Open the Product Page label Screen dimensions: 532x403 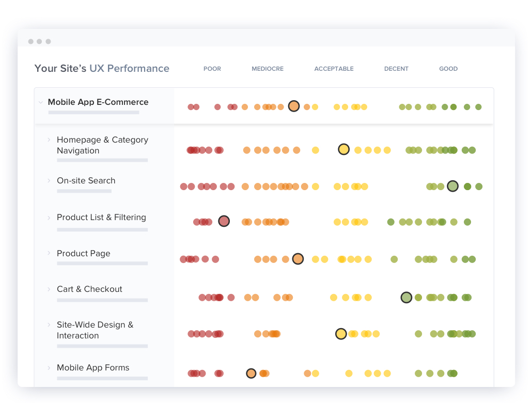[x=83, y=254]
